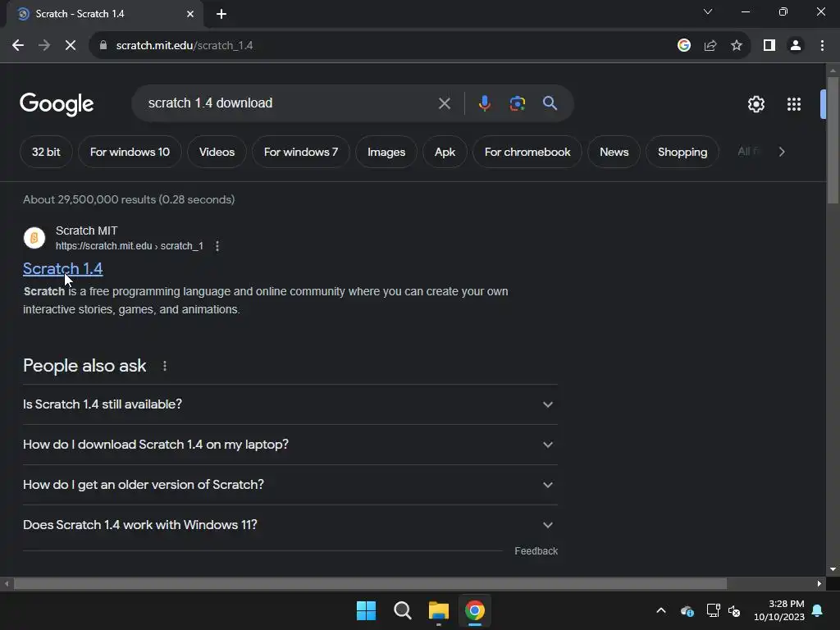Click the padlock site info icon
Image resolution: width=840 pixels, height=630 pixels.
pyautogui.click(x=103, y=46)
